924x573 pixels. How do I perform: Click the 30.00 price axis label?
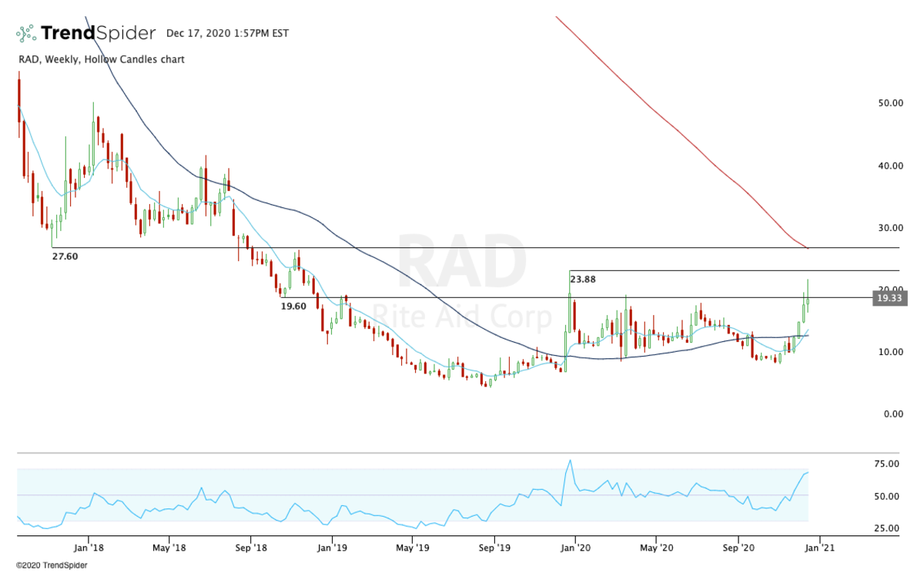pos(890,228)
